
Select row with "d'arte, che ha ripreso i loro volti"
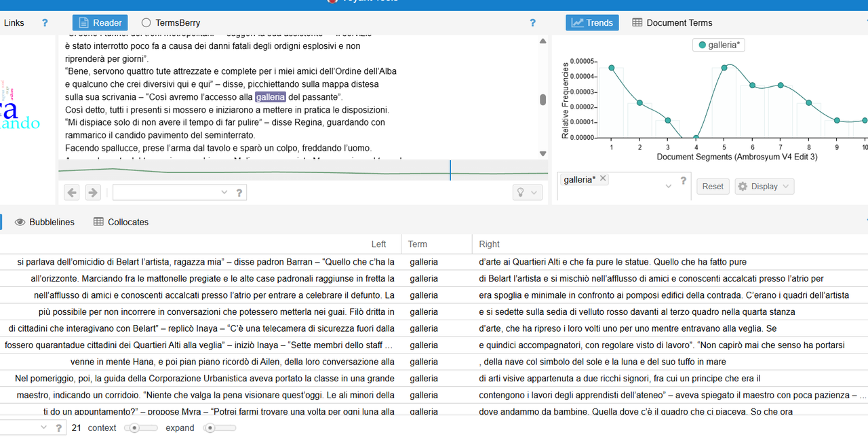(x=434, y=328)
